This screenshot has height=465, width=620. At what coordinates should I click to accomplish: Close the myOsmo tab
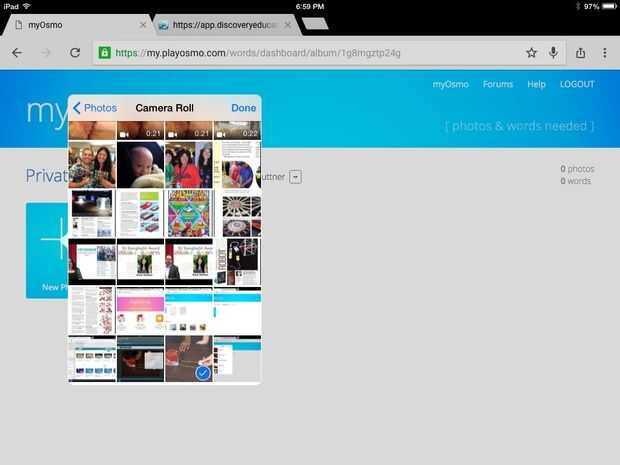point(143,25)
